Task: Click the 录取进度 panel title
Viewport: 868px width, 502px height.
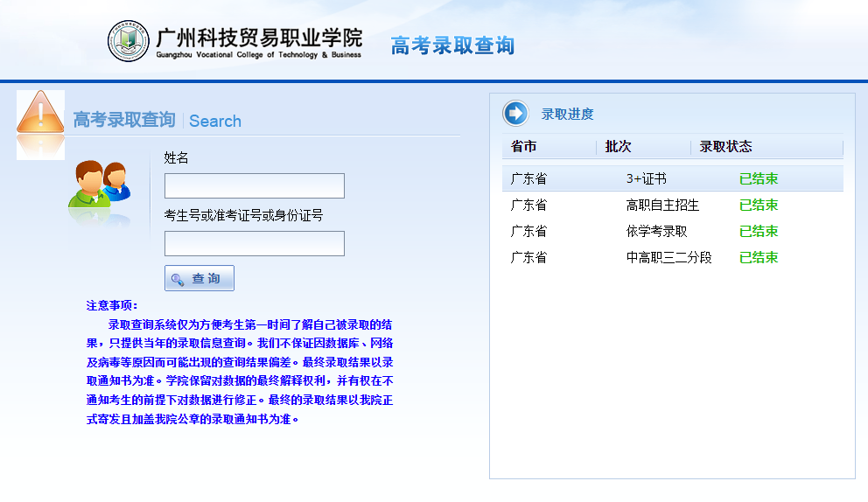Action: pyautogui.click(x=567, y=114)
